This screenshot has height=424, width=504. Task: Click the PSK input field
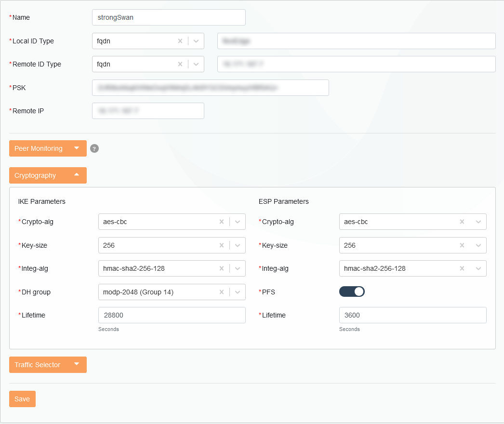click(210, 88)
